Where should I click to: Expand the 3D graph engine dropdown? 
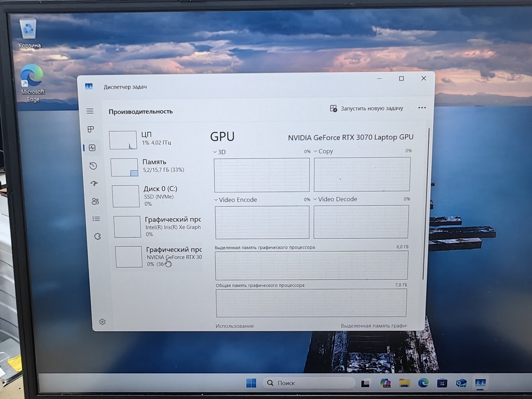click(x=219, y=152)
